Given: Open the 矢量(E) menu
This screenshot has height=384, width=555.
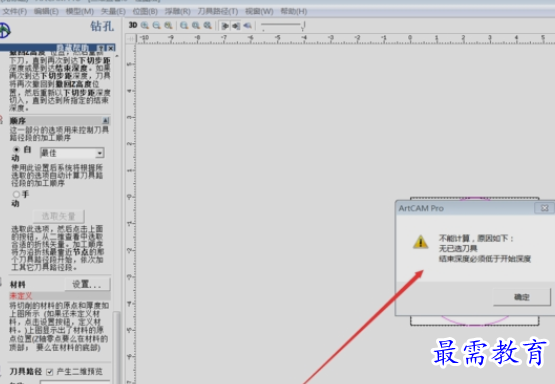Looking at the screenshot, I should [113, 11].
